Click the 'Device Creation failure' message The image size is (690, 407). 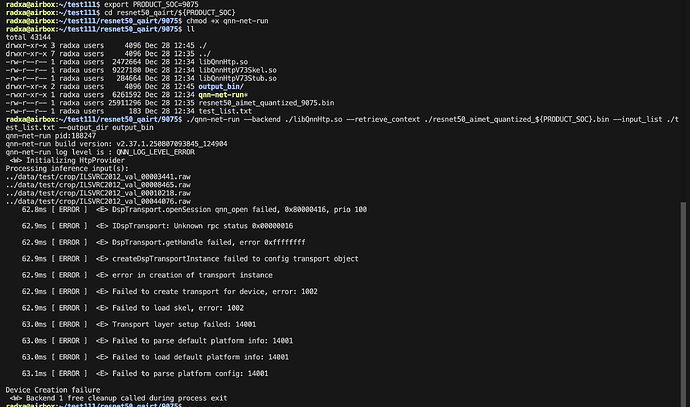pyautogui.click(x=53, y=390)
